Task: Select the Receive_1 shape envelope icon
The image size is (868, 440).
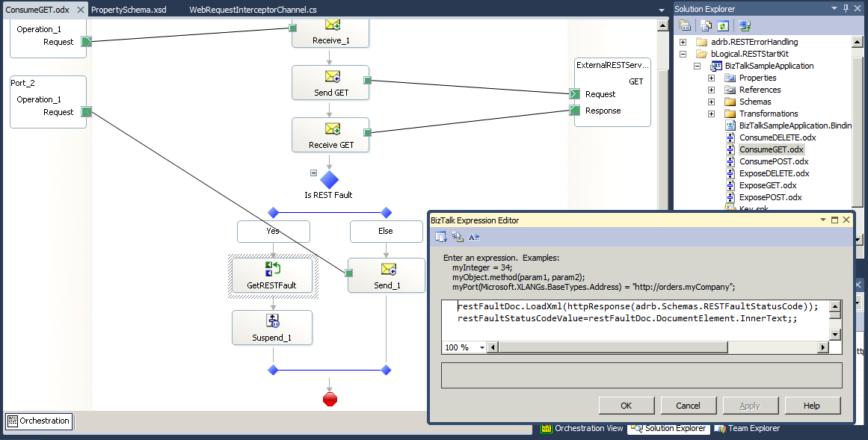Action: [332, 25]
